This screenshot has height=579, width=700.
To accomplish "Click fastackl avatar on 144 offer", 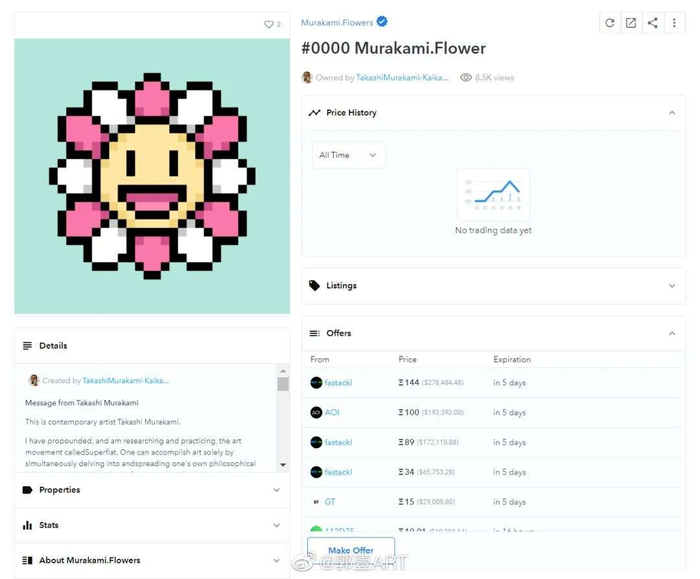I will tap(316, 383).
